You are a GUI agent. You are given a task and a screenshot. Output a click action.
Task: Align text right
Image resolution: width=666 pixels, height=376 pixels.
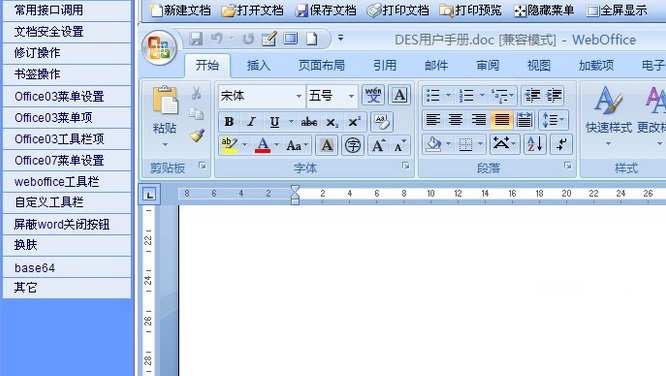point(478,120)
